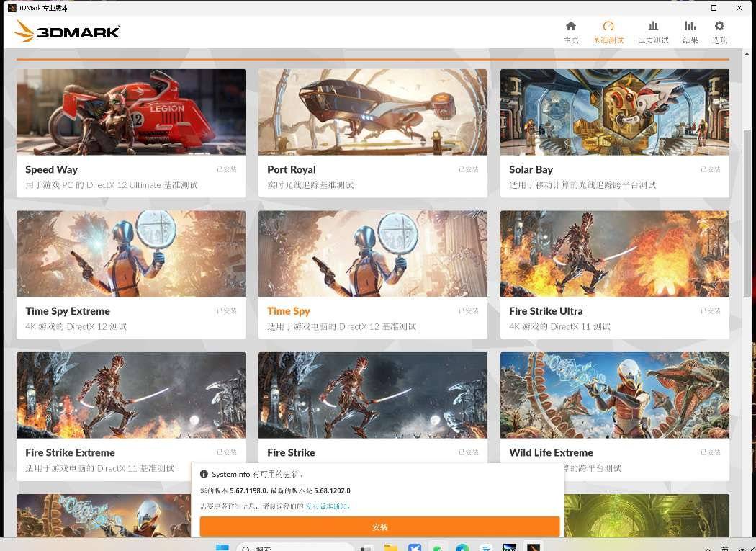Open the 压力测试 stress test tab
The width and height of the screenshot is (756, 551).
[x=653, y=32]
